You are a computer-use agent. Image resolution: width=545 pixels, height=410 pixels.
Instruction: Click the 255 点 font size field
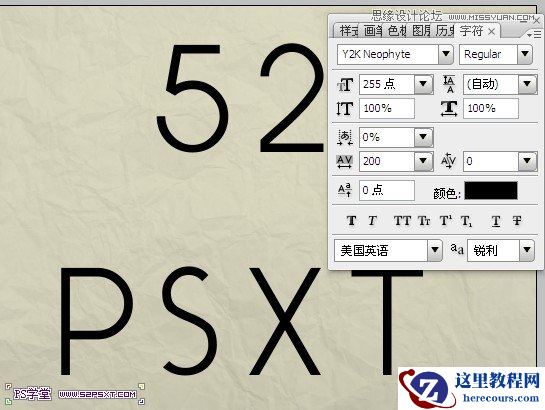[x=387, y=84]
